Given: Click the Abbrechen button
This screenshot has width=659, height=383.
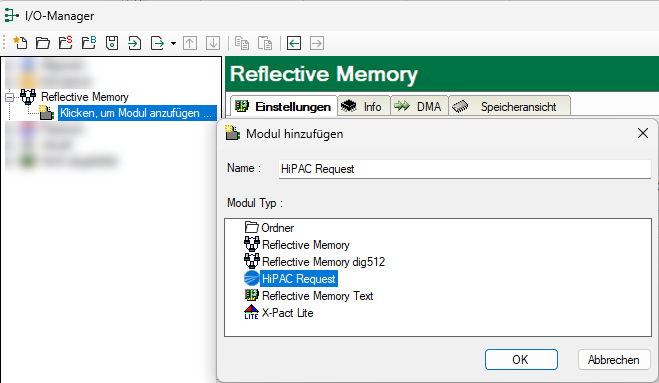Looking at the screenshot, I should point(614,360).
